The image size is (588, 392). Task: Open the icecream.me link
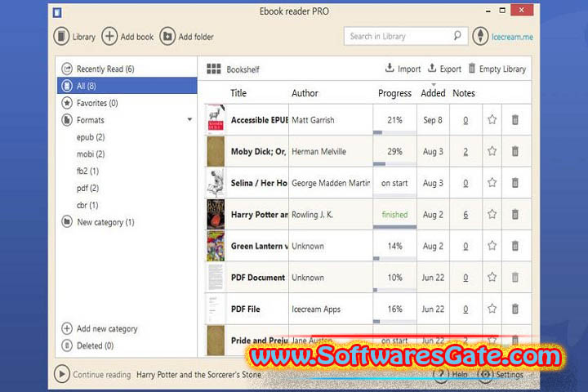click(x=512, y=37)
